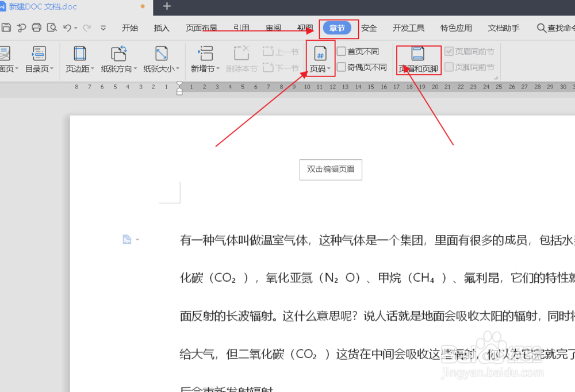Screen dimensions: 575x392
Task: Click the ribbon group dialog launcher corner icon
Action: point(496,78)
